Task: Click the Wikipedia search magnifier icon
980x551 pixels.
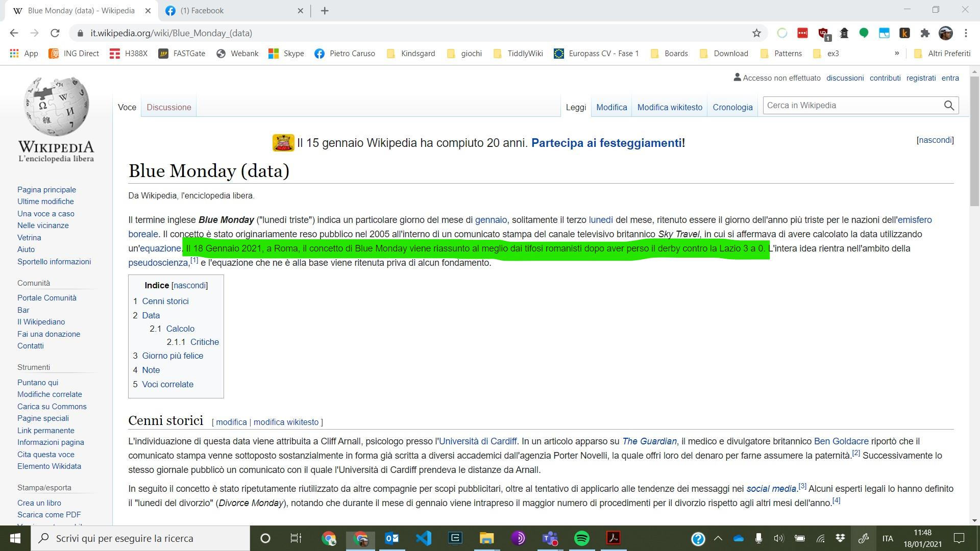Action: (x=949, y=106)
